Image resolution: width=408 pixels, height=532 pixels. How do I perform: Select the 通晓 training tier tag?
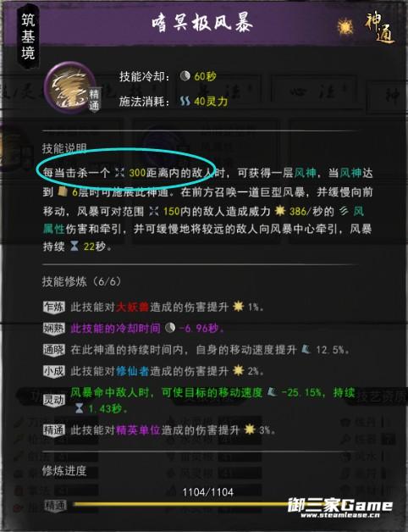(53, 350)
